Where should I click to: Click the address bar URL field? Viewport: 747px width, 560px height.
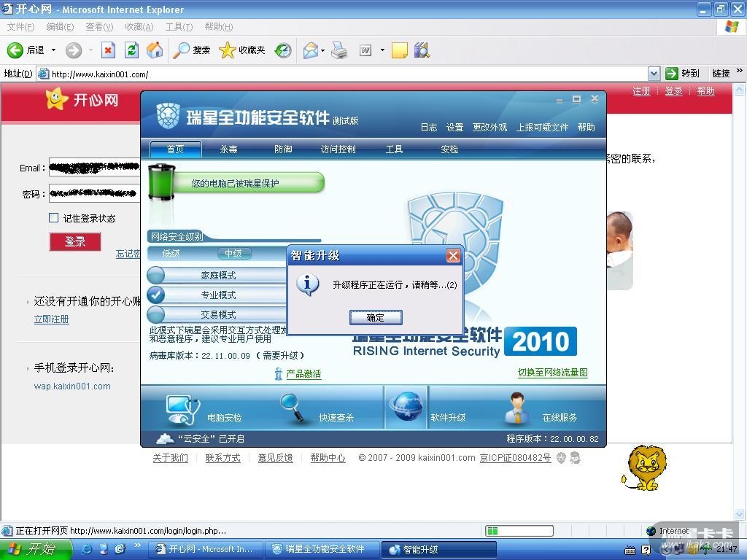[342, 74]
